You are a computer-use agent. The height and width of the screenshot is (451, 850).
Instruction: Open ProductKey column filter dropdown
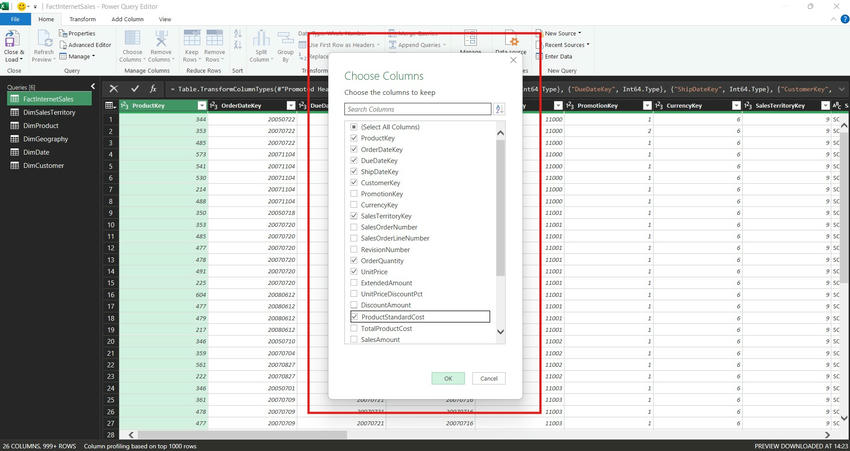pos(202,106)
